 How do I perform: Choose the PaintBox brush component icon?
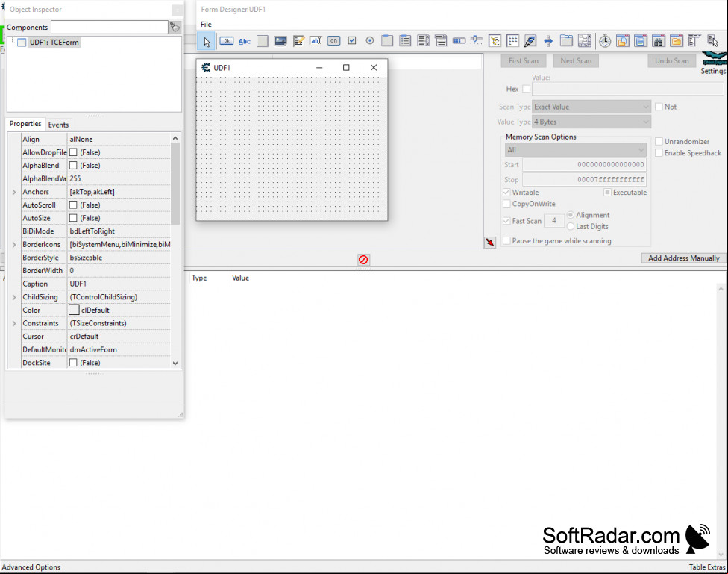pyautogui.click(x=530, y=41)
